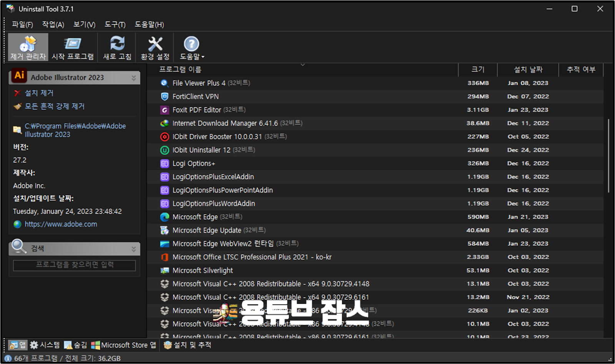Click the 3.11GB size of Foxit PDF Editor
Screen dimensions: 615x364
pos(478,110)
